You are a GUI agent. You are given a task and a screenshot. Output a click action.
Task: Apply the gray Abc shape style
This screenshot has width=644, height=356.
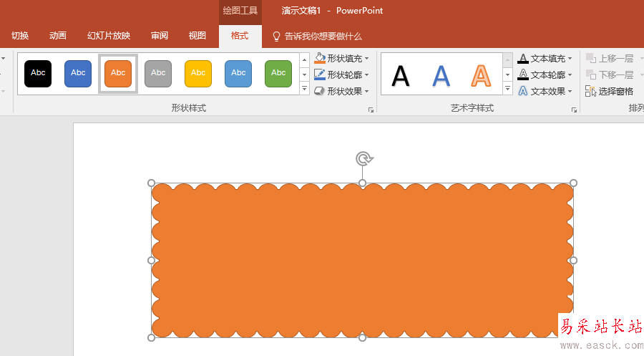tap(158, 74)
